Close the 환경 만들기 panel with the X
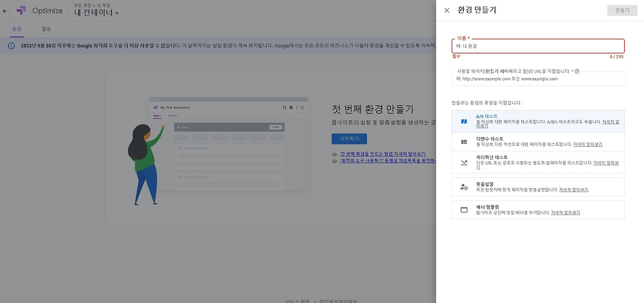644x303 pixels. click(x=447, y=10)
